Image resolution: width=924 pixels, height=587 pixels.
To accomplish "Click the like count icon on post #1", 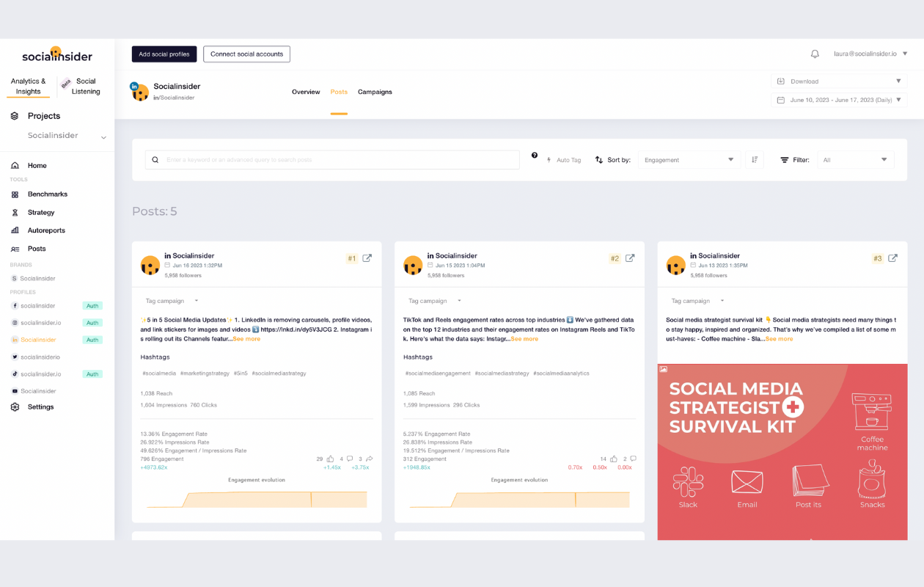I will click(x=331, y=459).
